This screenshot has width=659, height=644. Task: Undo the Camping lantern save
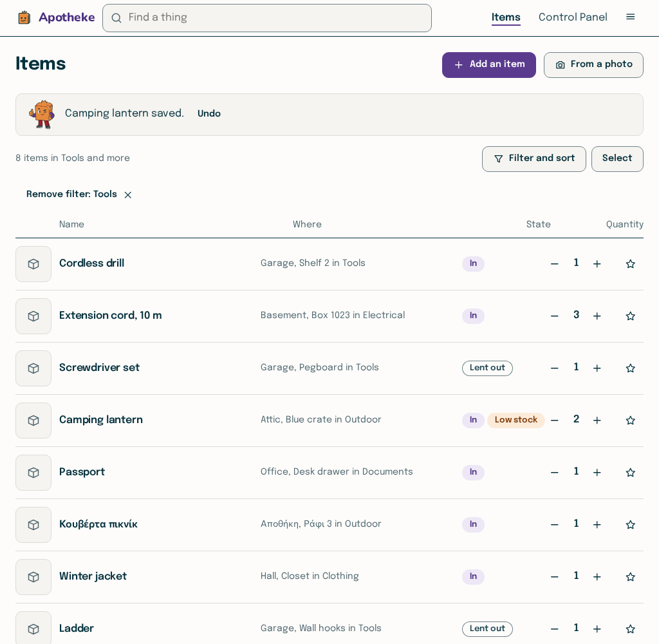(209, 113)
